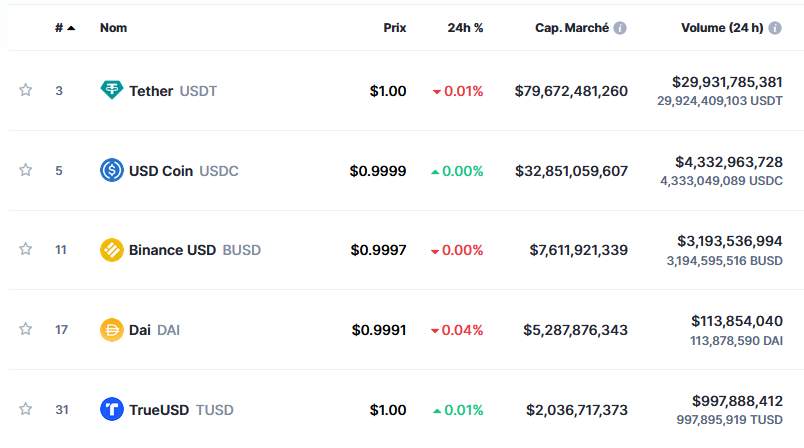Click Dai volume value $113,854,040

(x=736, y=321)
